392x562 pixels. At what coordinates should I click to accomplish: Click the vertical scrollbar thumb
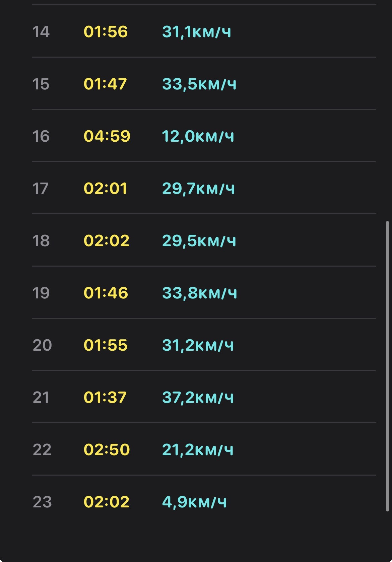click(x=388, y=366)
